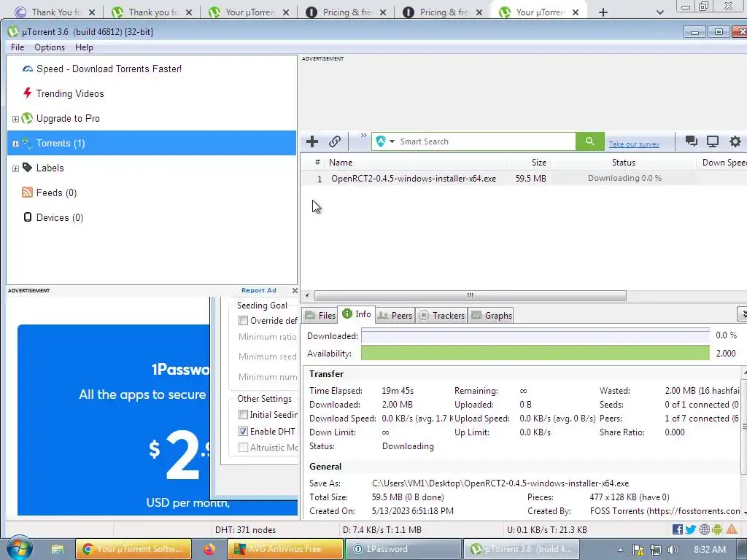
Task: Open the File menu
Action: [x=18, y=47]
